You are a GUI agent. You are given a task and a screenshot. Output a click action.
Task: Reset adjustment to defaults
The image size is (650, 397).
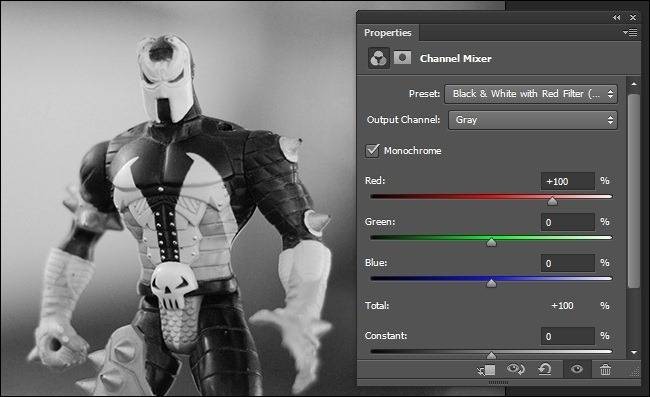coord(544,369)
